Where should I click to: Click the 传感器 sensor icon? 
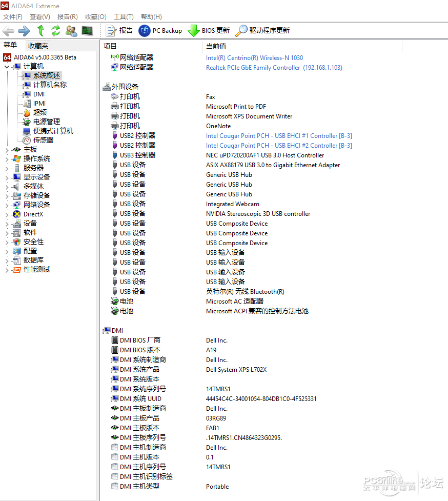point(27,141)
